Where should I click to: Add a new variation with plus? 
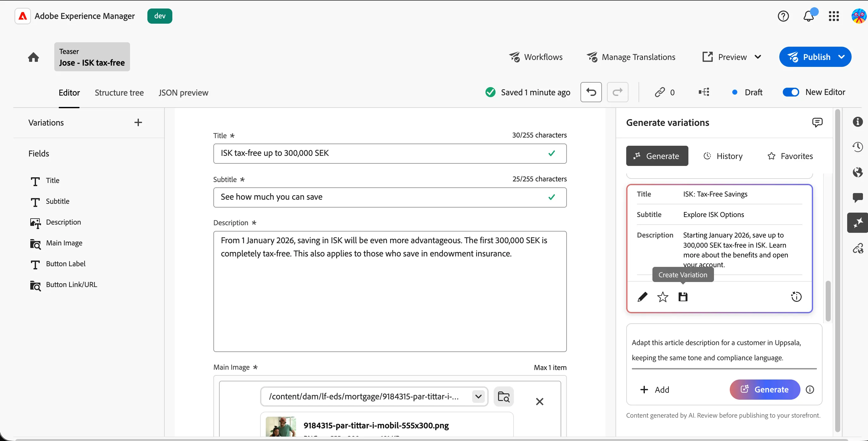point(138,122)
